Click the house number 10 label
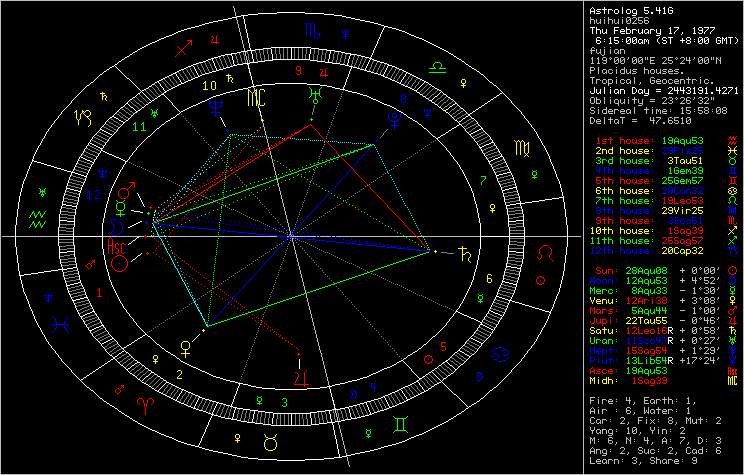This screenshot has width=744, height=475. [209, 87]
